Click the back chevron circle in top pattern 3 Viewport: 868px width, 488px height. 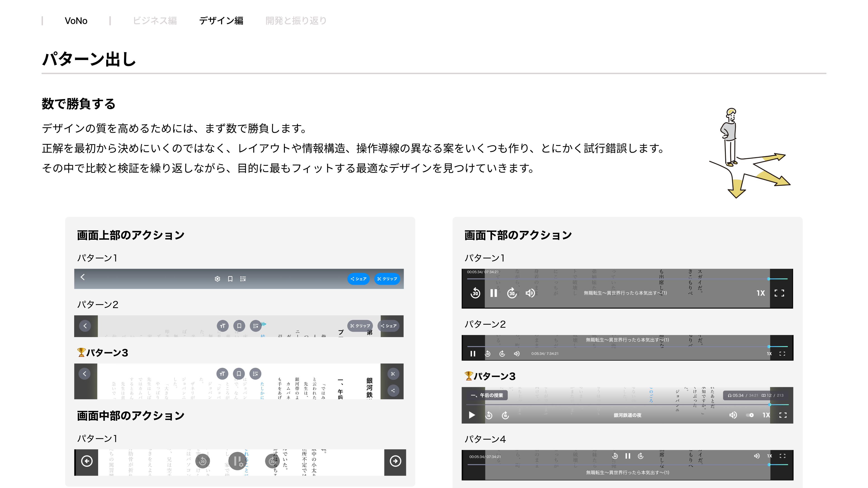pos(85,373)
